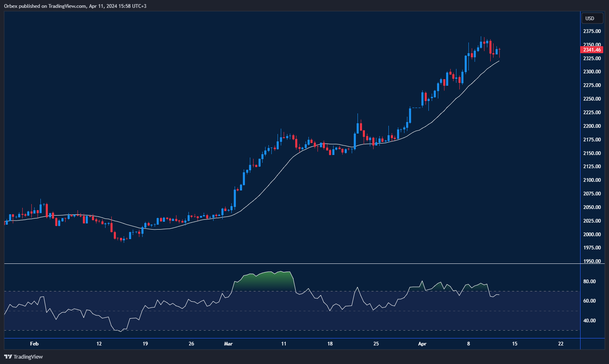The height and width of the screenshot is (364, 609).
Task: Select the Apr label on the time axis
Action: tap(422, 343)
